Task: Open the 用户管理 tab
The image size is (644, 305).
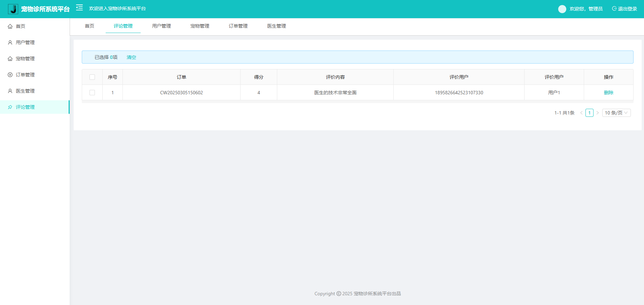Action: coord(162,26)
